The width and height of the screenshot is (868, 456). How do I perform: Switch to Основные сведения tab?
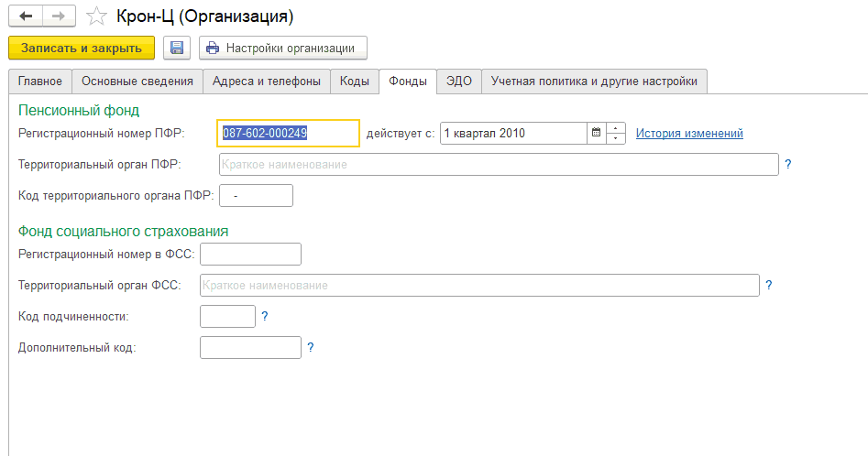click(x=137, y=81)
